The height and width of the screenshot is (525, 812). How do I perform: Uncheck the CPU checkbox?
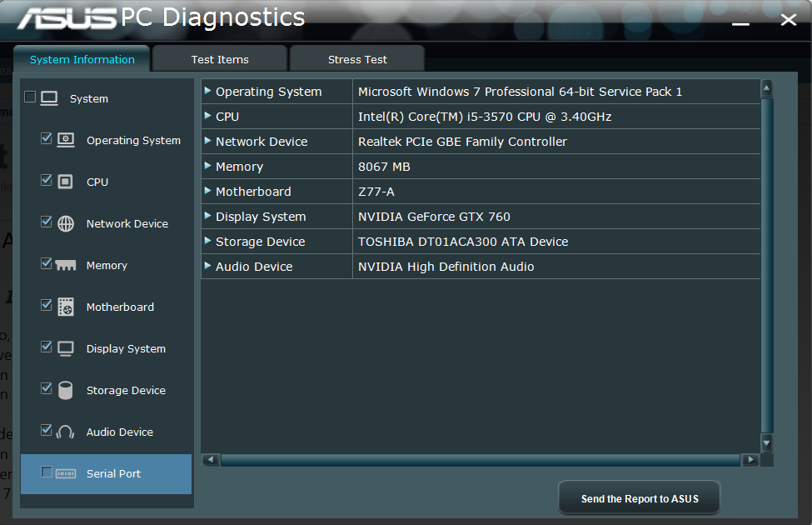point(47,180)
